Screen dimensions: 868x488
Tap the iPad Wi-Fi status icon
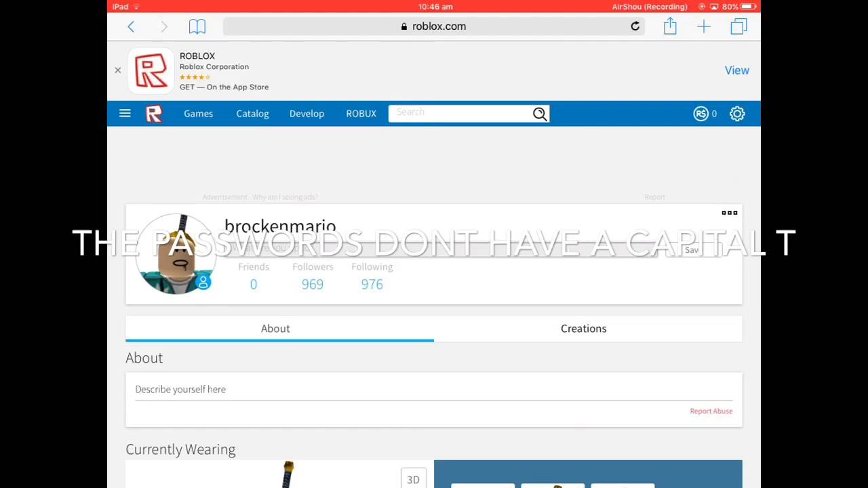136,7
